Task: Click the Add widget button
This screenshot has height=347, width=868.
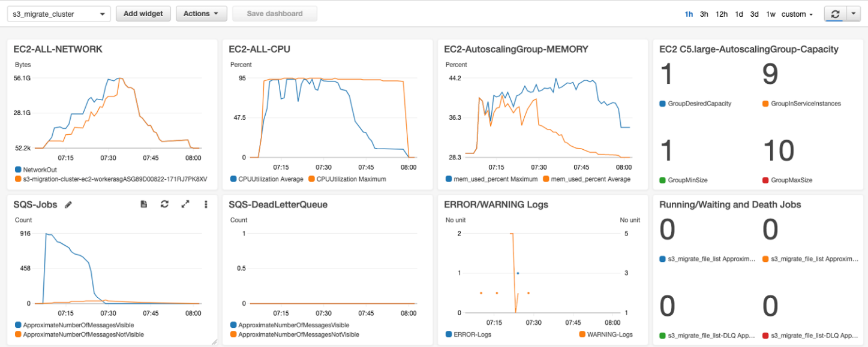Action: [x=143, y=13]
